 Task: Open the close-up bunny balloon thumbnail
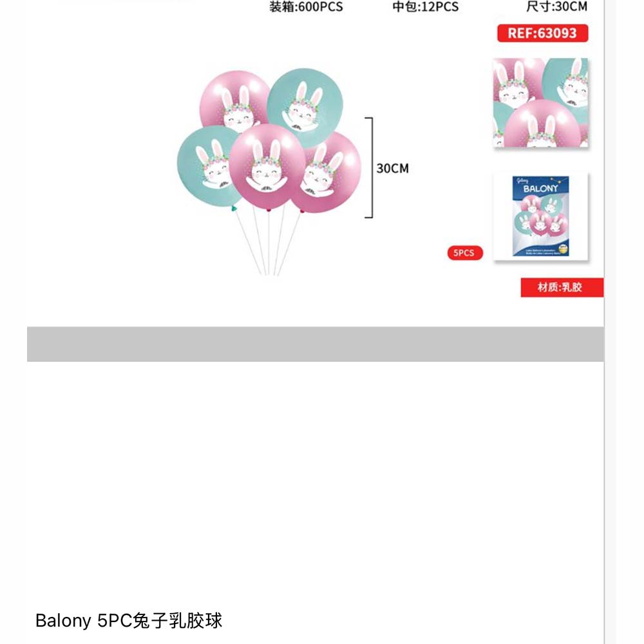[x=540, y=102]
